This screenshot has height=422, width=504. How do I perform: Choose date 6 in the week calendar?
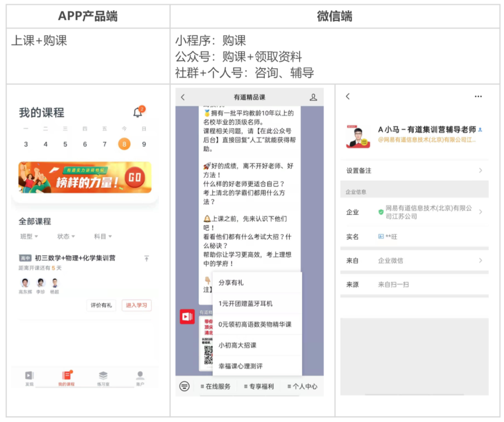[x=85, y=144]
